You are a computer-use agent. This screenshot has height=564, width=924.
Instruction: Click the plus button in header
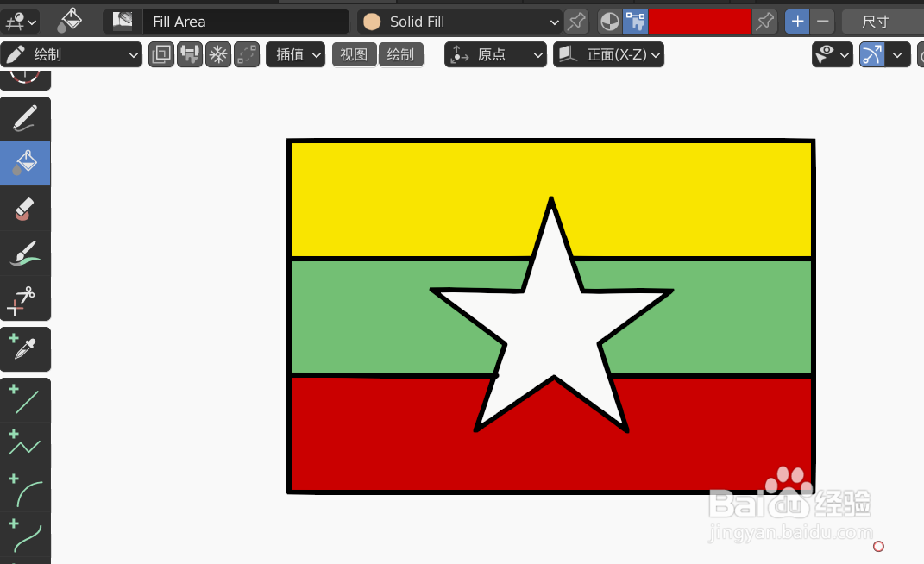[797, 22]
